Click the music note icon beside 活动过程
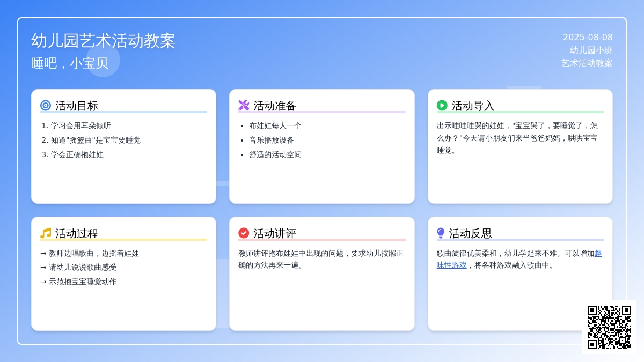The image size is (644, 362). pyautogui.click(x=46, y=233)
